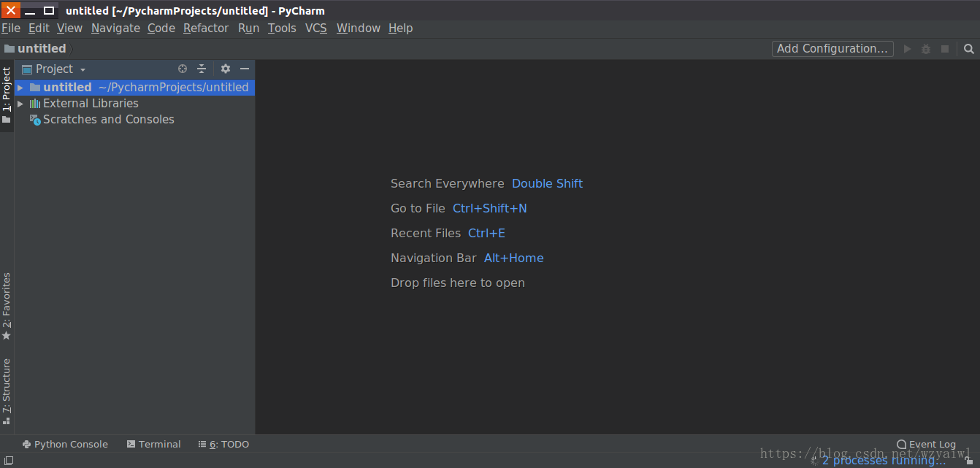Click the Stop square icon
This screenshot has height=468, width=980.
[945, 49]
